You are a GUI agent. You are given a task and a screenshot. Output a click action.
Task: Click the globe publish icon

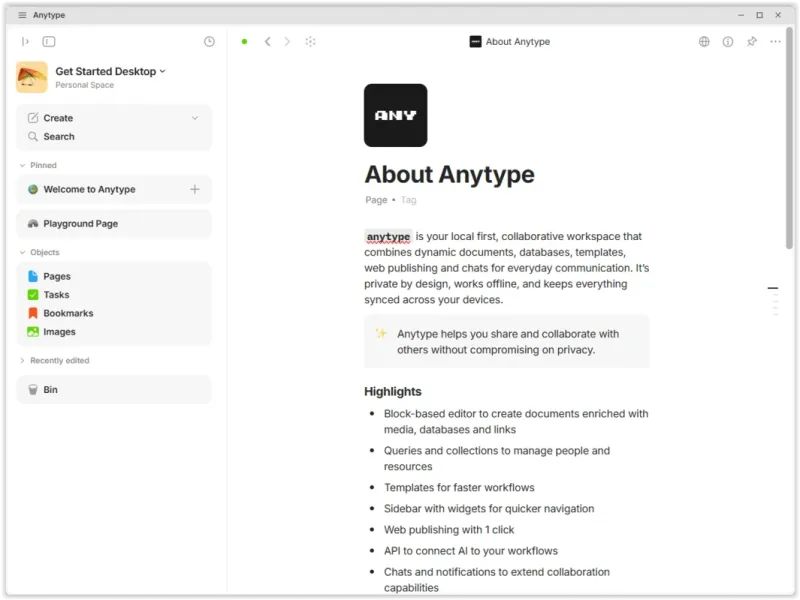[x=704, y=41]
